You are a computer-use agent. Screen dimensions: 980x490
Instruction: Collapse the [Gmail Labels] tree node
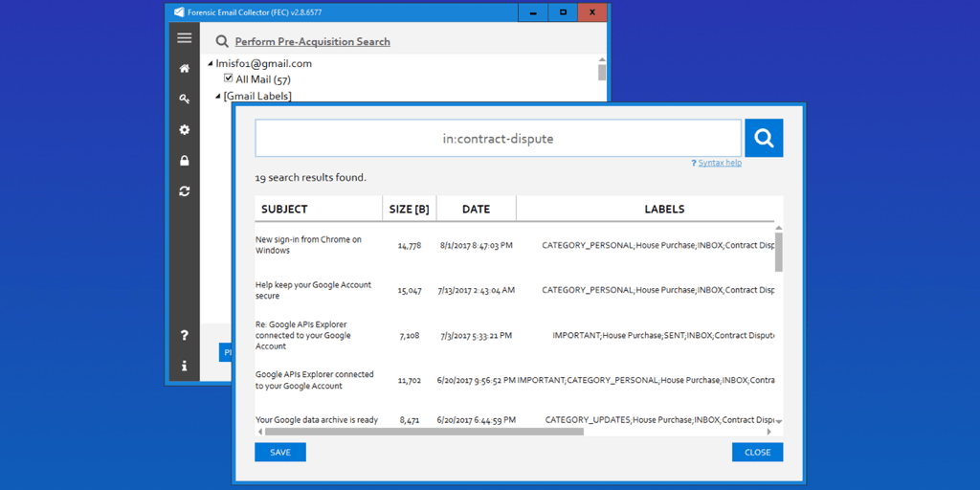pyautogui.click(x=218, y=97)
